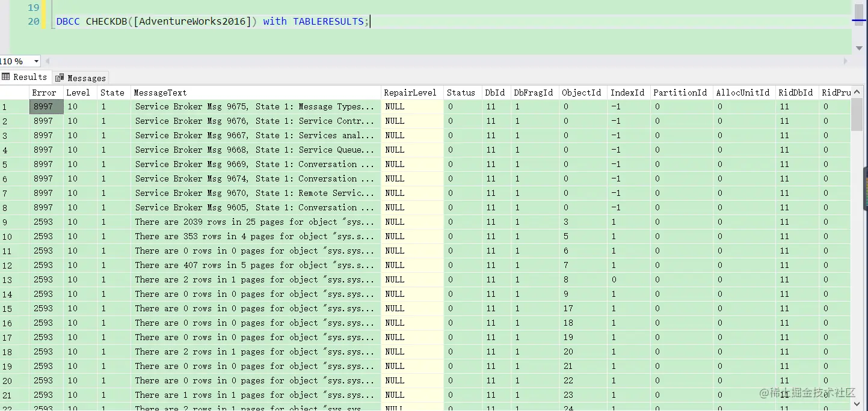Viewport: 868px width, 411px height.
Task: Click the RidDbId column header
Action: (x=797, y=93)
